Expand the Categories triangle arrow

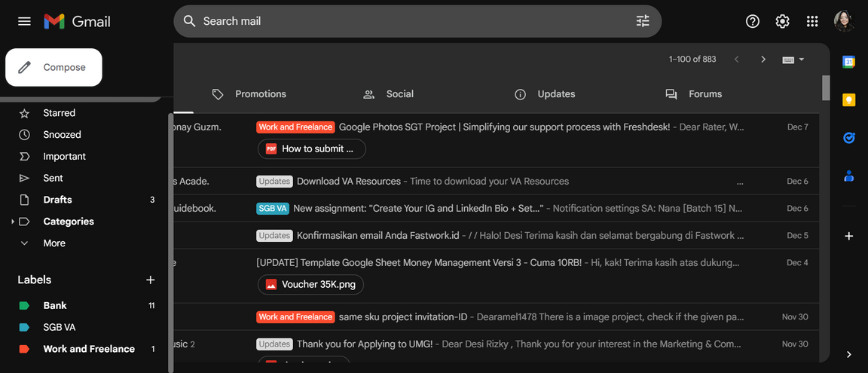[12, 222]
